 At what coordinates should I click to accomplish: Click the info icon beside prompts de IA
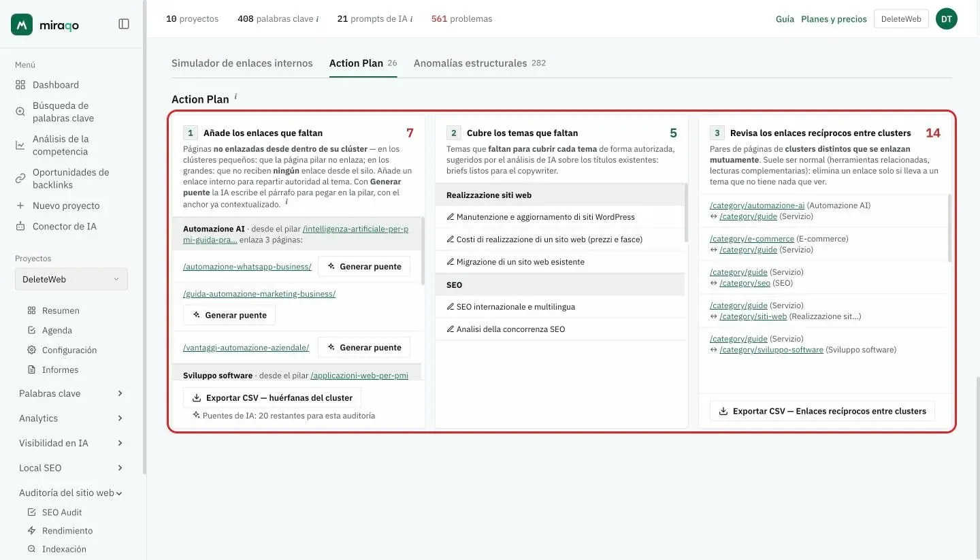pyautogui.click(x=411, y=19)
